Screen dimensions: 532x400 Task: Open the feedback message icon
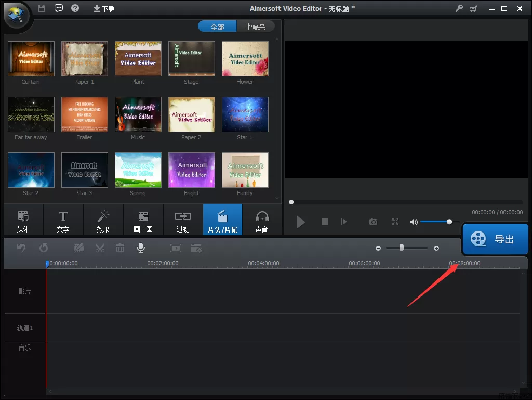point(59,8)
